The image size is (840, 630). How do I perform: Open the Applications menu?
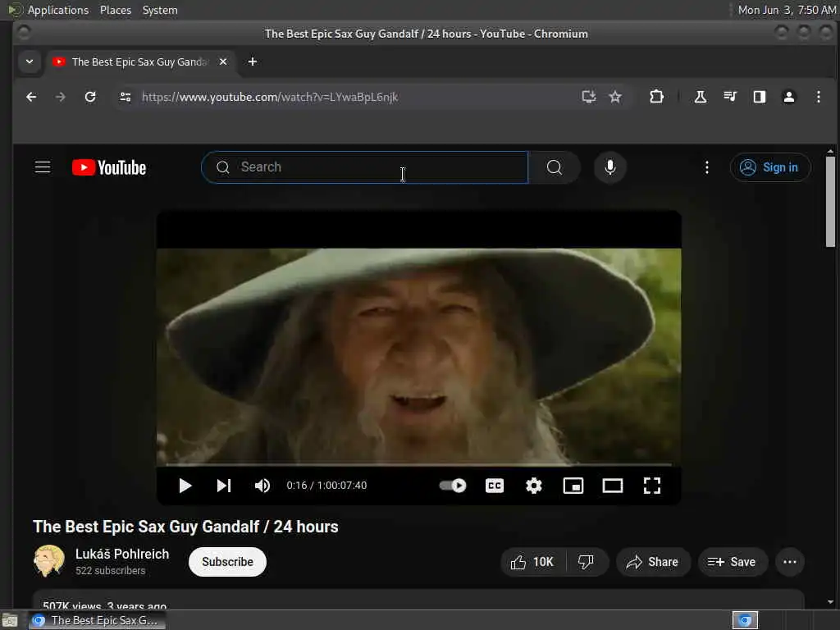(58, 10)
